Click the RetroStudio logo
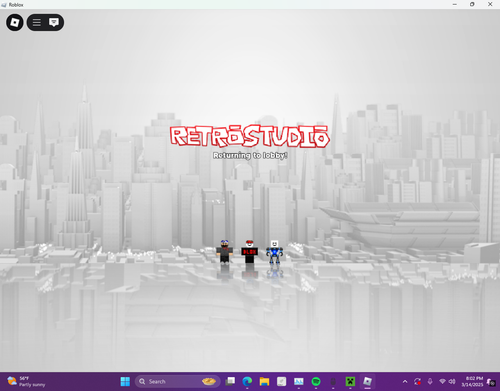 coord(250,136)
